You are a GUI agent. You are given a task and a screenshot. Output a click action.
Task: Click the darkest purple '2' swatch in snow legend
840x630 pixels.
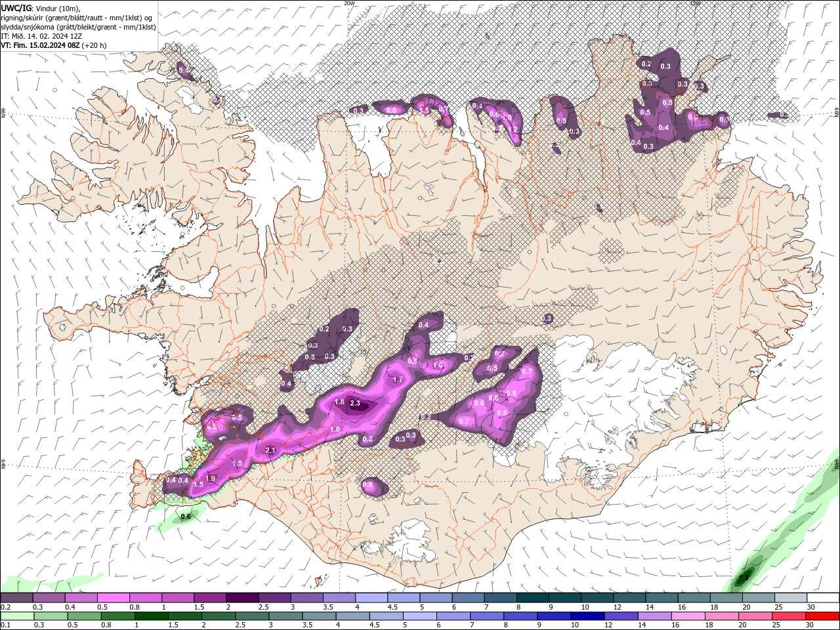[x=242, y=598]
